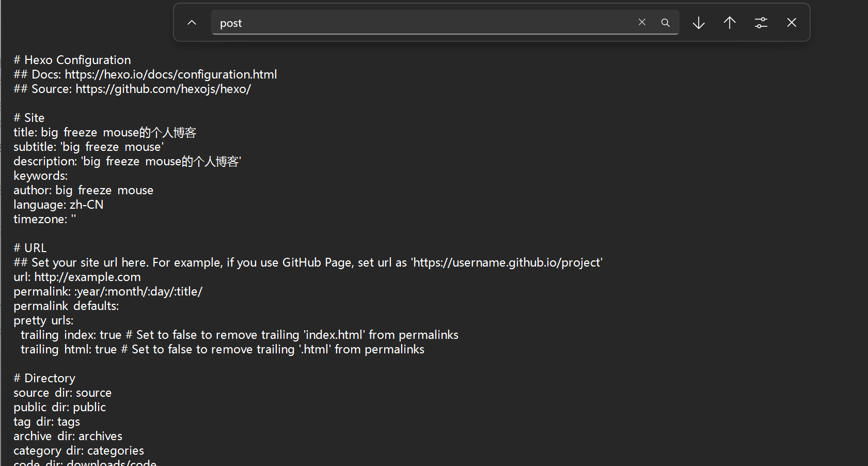Click the "subtitle: 'big freeze mouse'" line

[x=88, y=147]
